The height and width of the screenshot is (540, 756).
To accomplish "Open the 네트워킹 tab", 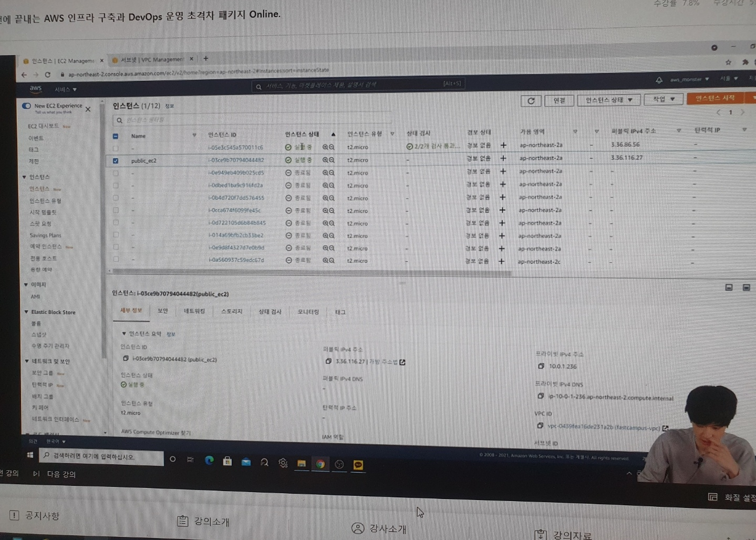I will [x=194, y=311].
